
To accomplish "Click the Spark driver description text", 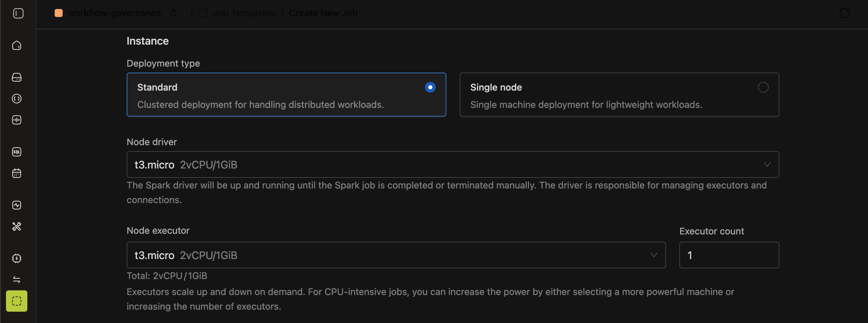I will (x=446, y=192).
